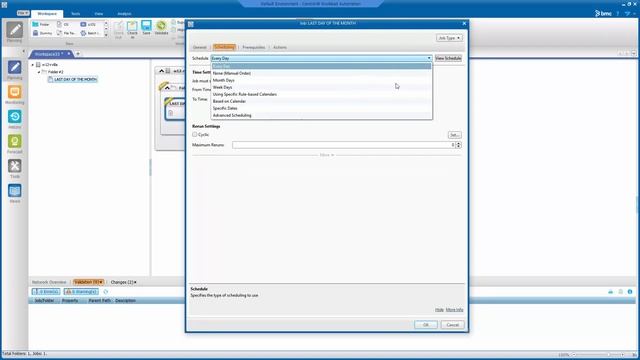Expand the More section in dialog
This screenshot has height=360, width=640.
(327, 155)
